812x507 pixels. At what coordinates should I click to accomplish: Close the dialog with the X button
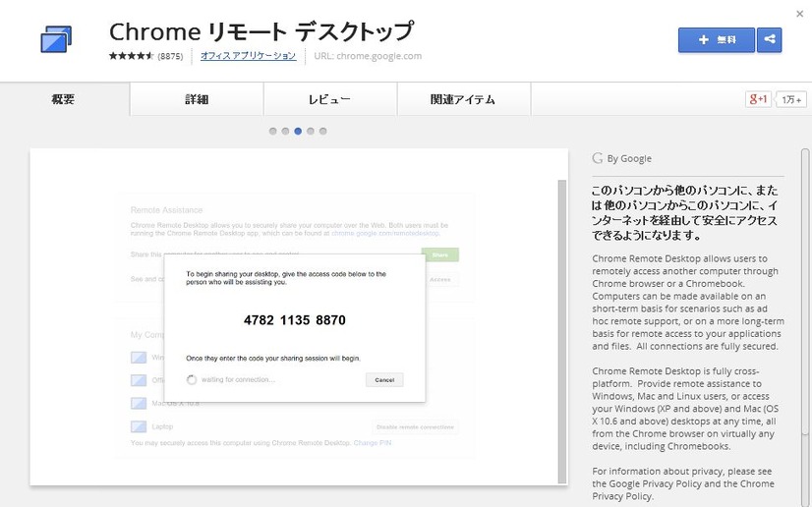(x=799, y=14)
